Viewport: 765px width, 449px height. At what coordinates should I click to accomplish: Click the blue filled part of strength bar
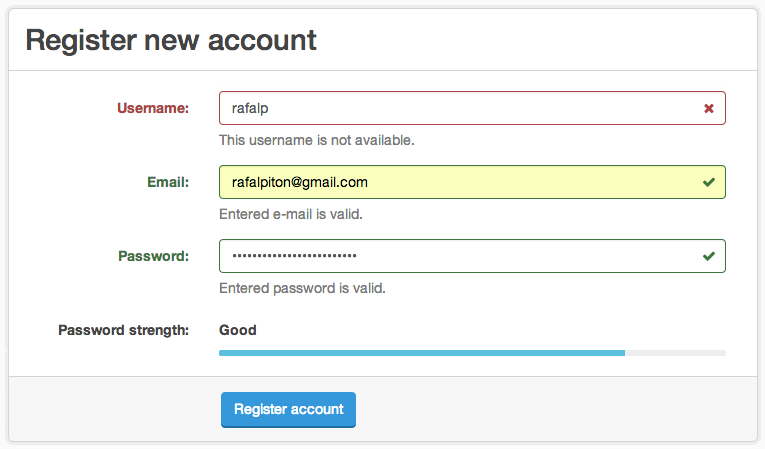420,353
